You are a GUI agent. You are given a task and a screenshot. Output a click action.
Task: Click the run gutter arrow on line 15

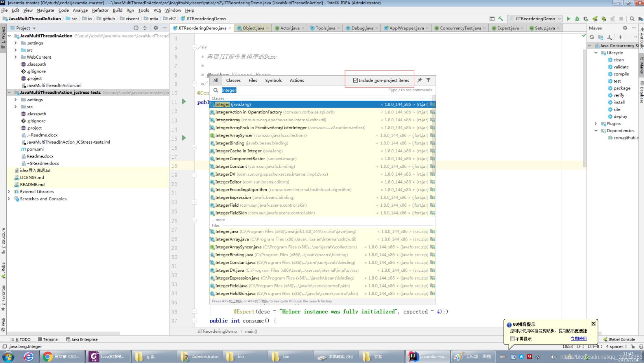click(x=184, y=138)
